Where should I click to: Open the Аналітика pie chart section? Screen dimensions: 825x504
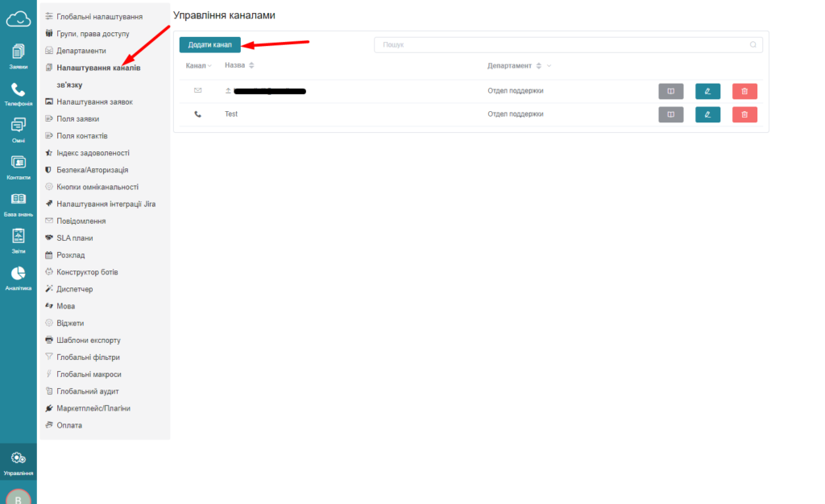point(18,276)
